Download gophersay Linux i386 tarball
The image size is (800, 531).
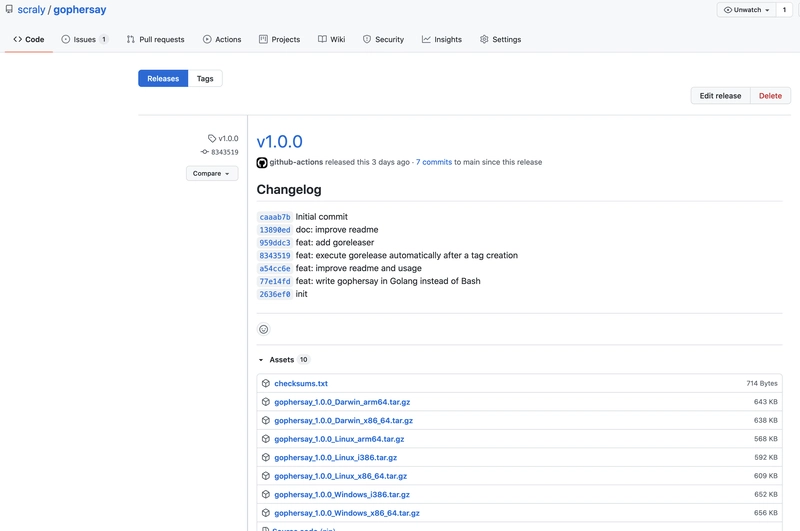coord(336,458)
